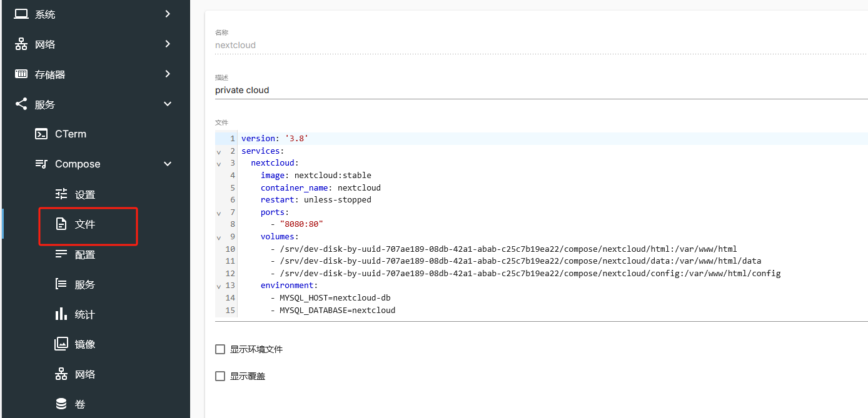Fold the services block at line 2
The width and height of the screenshot is (868, 418).
tap(219, 151)
